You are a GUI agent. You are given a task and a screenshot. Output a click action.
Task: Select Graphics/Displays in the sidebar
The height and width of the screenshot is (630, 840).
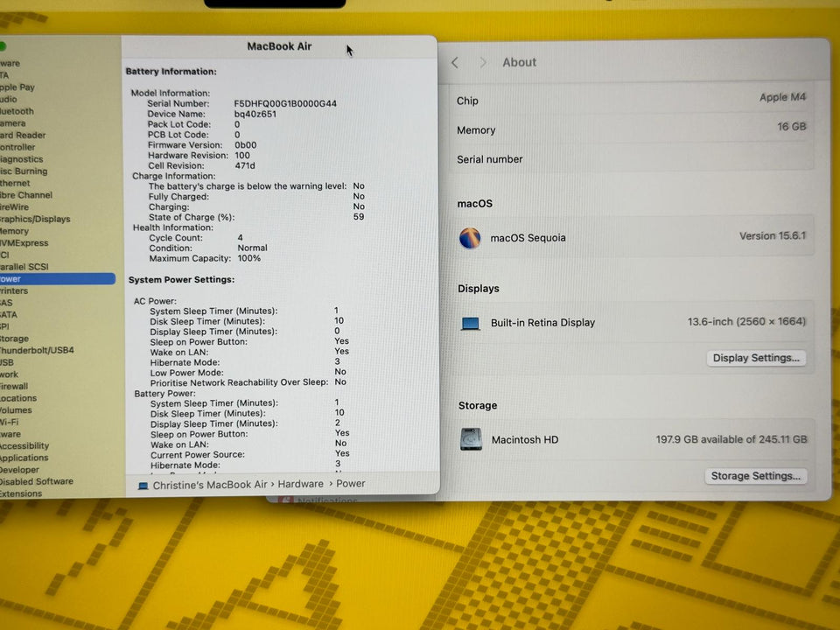[35, 219]
